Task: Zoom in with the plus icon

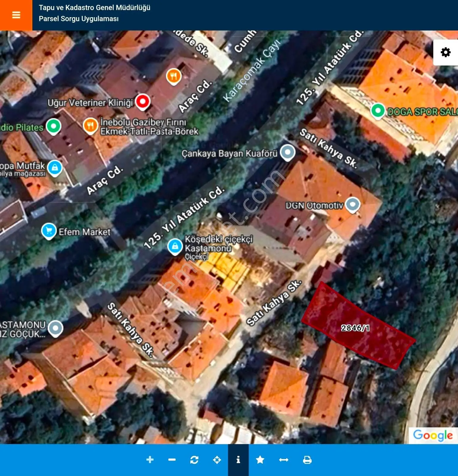Action: point(150,460)
